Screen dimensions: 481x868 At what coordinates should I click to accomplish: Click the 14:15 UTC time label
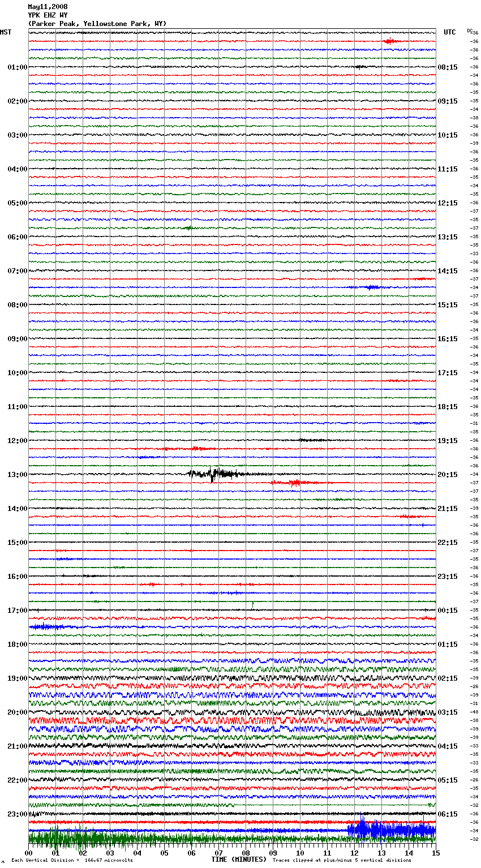tap(448, 271)
